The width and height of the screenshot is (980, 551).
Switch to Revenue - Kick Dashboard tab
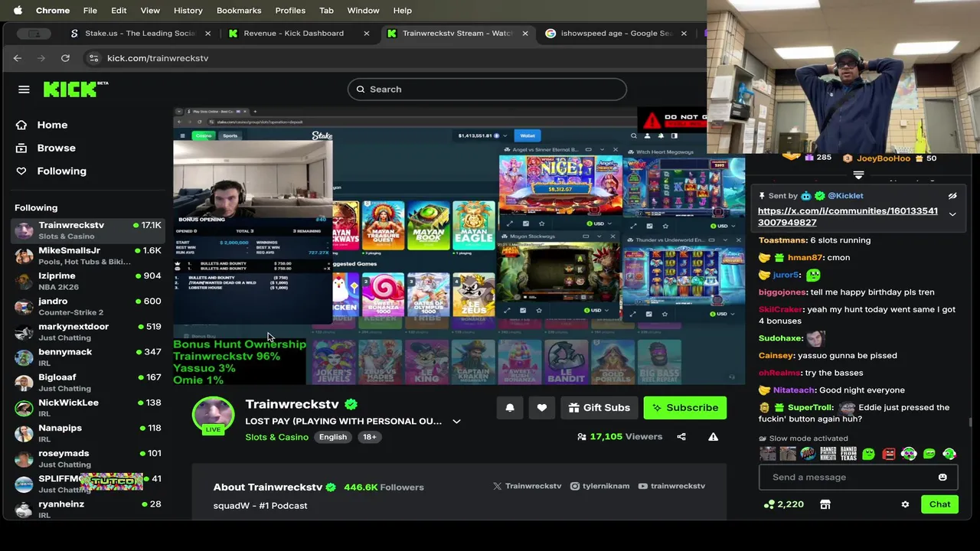299,34
